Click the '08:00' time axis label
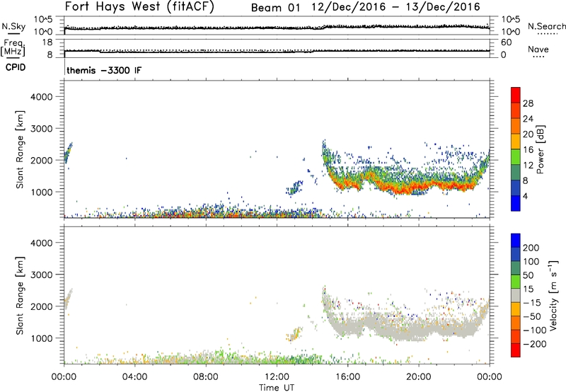The width and height of the screenshot is (566, 392). (205, 377)
